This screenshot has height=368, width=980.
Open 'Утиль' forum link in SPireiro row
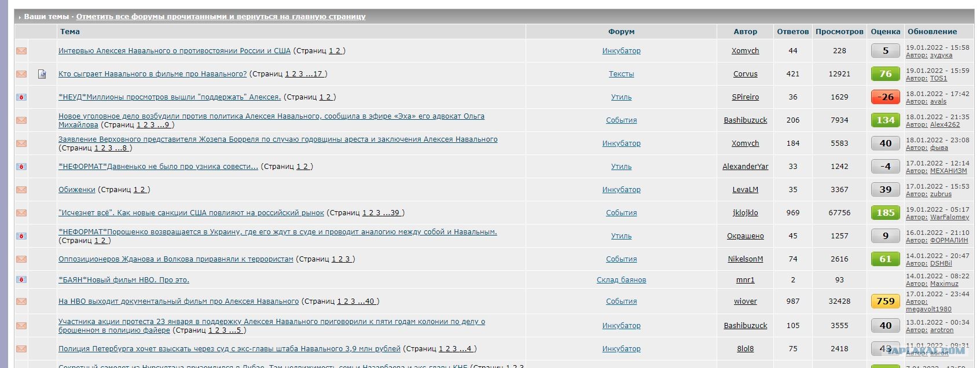[621, 97]
